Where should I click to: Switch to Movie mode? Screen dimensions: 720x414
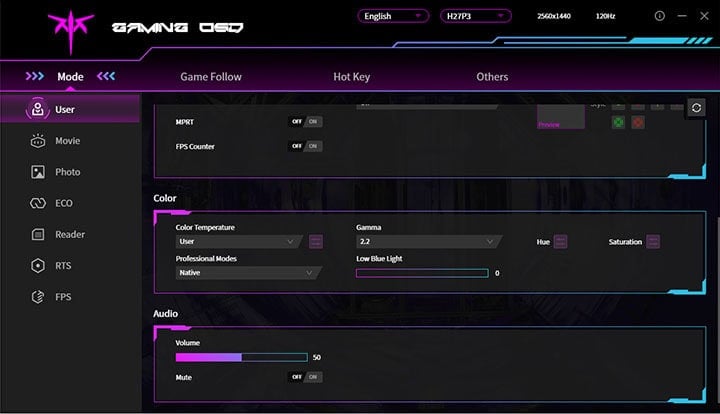(67, 141)
